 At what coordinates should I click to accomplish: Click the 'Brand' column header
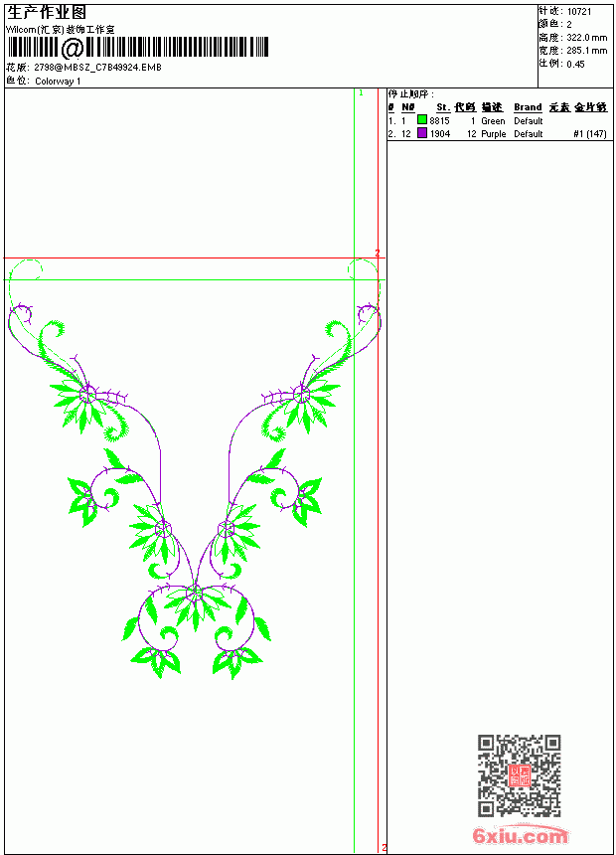click(x=528, y=107)
